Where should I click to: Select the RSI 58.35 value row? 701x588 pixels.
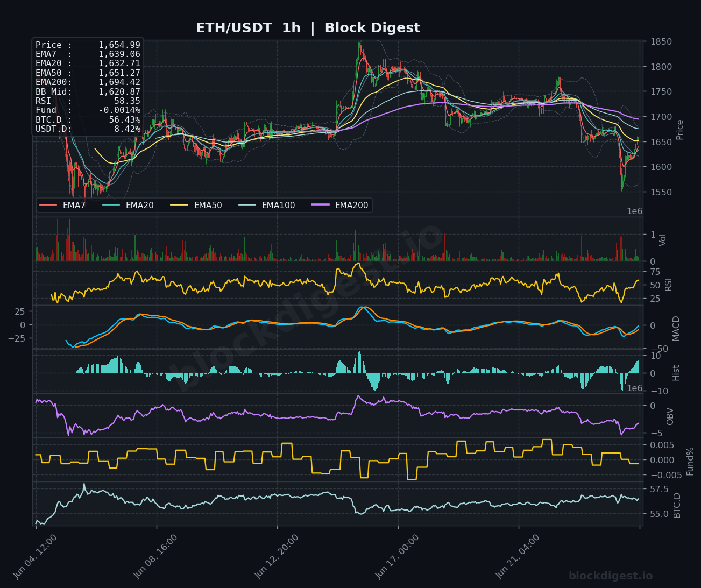(x=88, y=101)
